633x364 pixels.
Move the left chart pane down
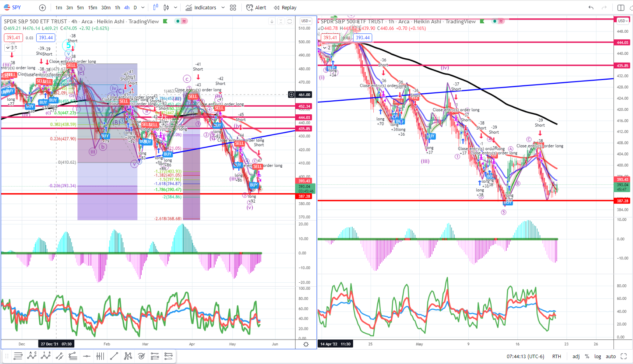(x=272, y=21)
